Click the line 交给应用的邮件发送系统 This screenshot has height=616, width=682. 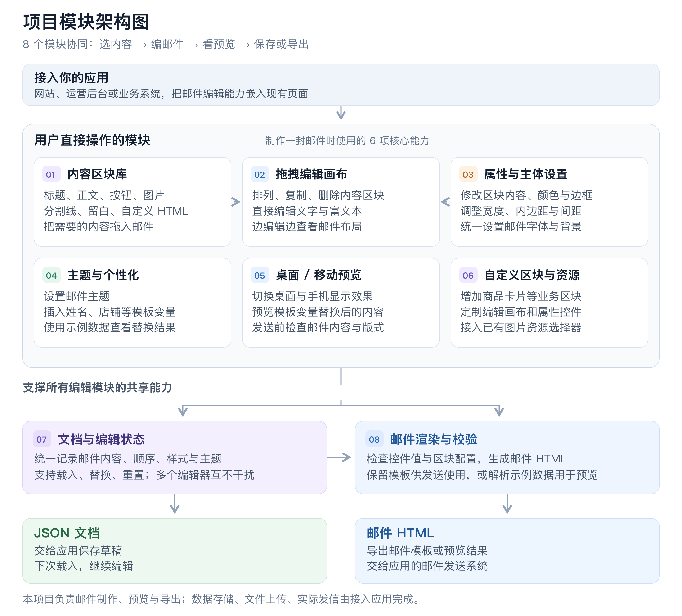(427, 566)
